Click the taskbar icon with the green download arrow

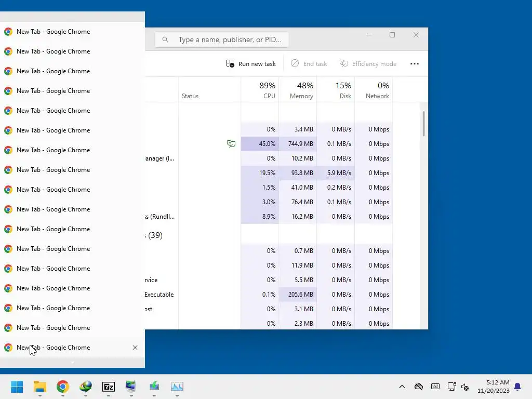(154, 387)
